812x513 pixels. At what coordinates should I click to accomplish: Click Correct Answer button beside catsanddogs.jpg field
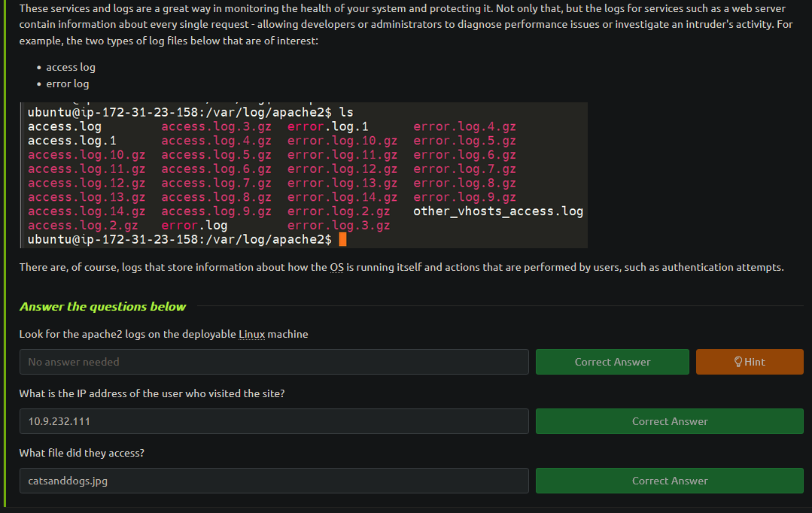[669, 481]
